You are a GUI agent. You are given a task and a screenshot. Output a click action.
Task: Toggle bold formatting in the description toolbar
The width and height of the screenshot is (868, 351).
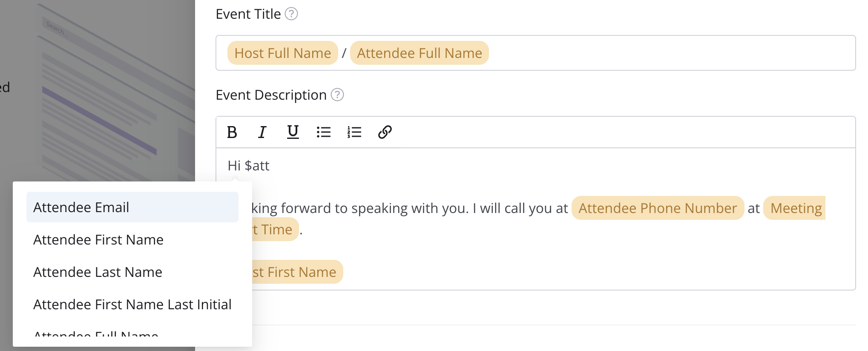[232, 132]
